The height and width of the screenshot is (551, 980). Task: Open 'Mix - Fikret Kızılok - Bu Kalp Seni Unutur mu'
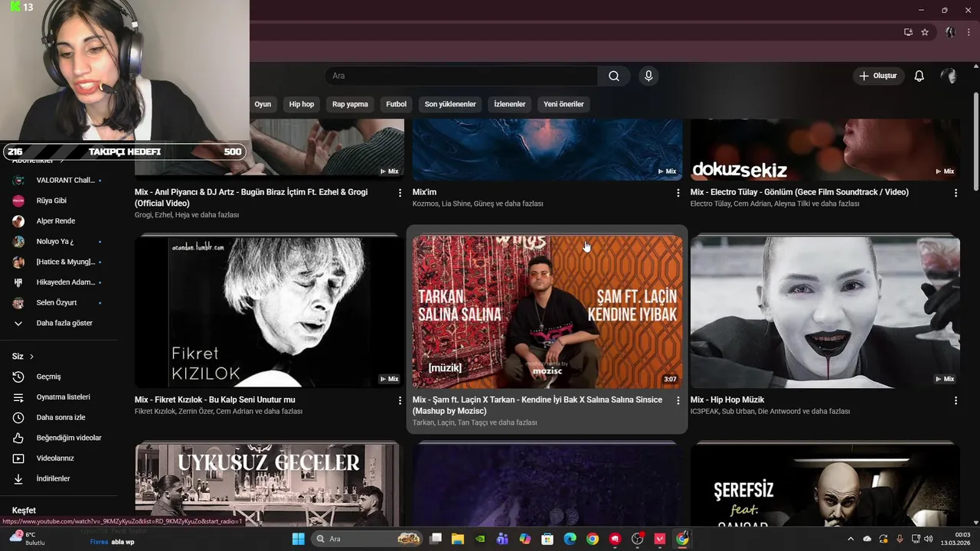click(214, 399)
